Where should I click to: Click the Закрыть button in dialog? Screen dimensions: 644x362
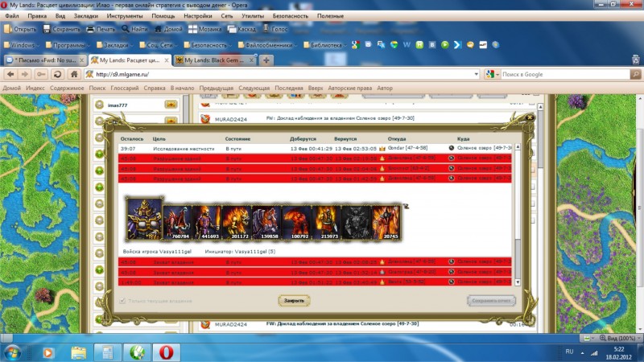click(294, 300)
